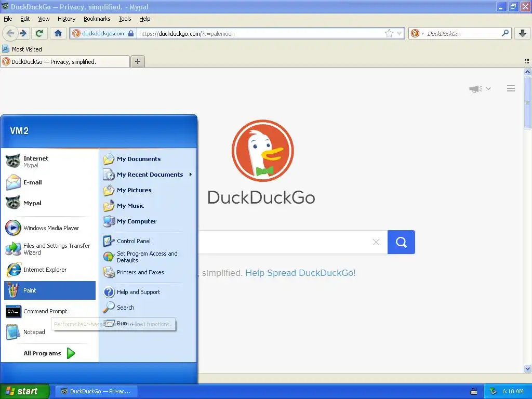
Task: Open Command Prompt from Start menu
Action: [x=50, y=311]
